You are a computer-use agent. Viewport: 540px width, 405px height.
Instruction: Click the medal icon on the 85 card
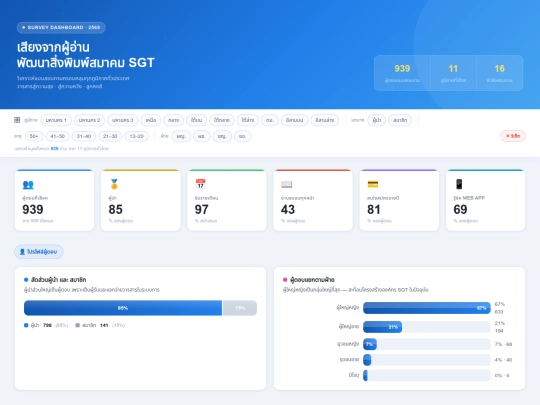114,184
